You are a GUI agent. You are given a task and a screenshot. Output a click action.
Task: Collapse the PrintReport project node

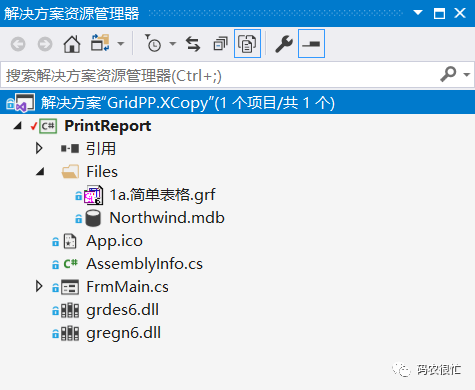pos(18,126)
